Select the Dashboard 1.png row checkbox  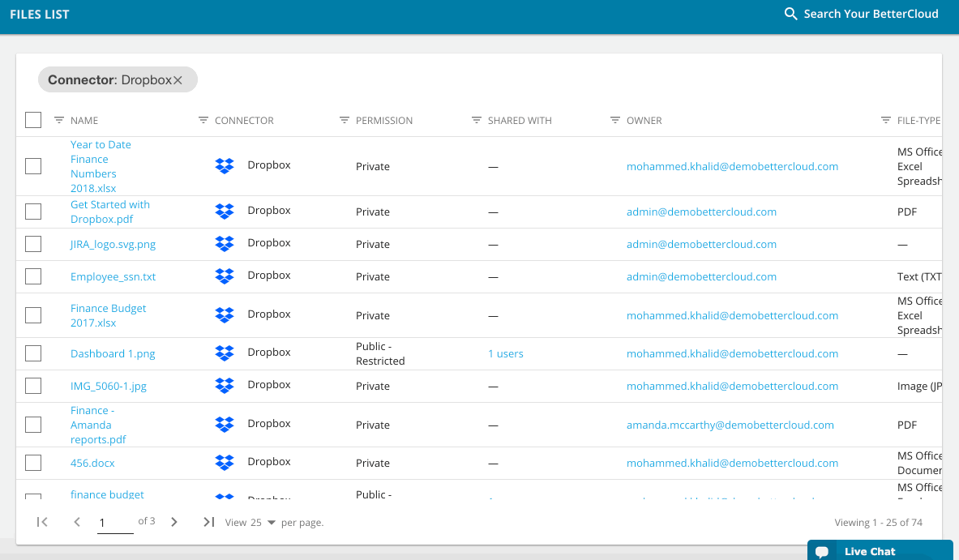coord(33,353)
